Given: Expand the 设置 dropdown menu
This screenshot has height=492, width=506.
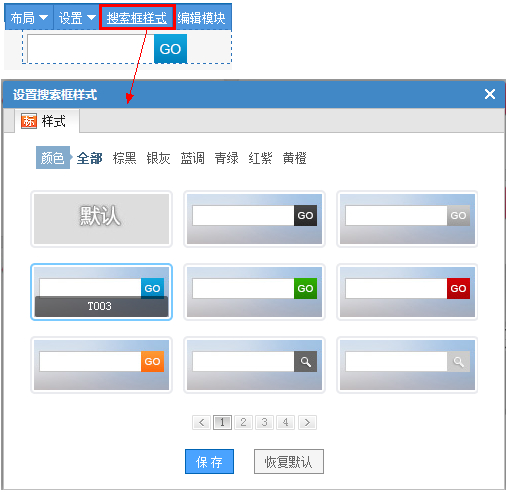Looking at the screenshot, I should (77, 18).
